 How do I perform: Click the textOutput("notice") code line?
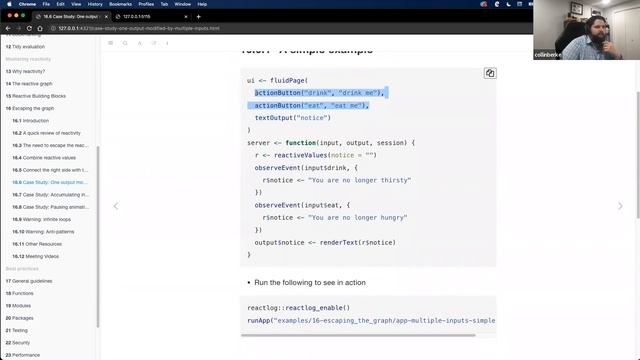tap(293, 118)
